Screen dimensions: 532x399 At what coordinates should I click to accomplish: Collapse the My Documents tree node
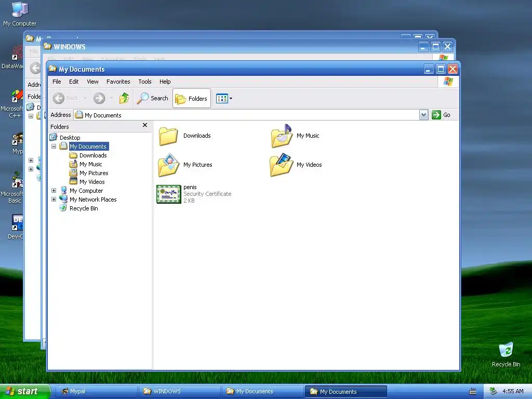54,146
